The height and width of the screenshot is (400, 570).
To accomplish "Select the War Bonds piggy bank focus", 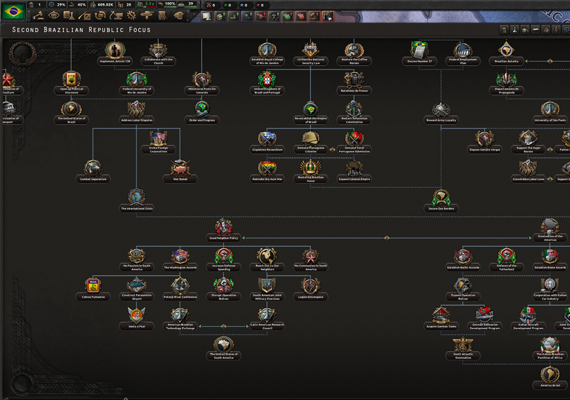I will click(180, 172).
